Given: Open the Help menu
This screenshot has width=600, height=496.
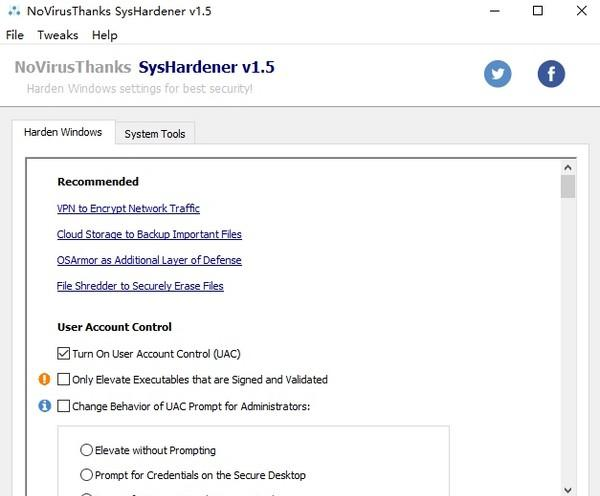Looking at the screenshot, I should point(104,35).
